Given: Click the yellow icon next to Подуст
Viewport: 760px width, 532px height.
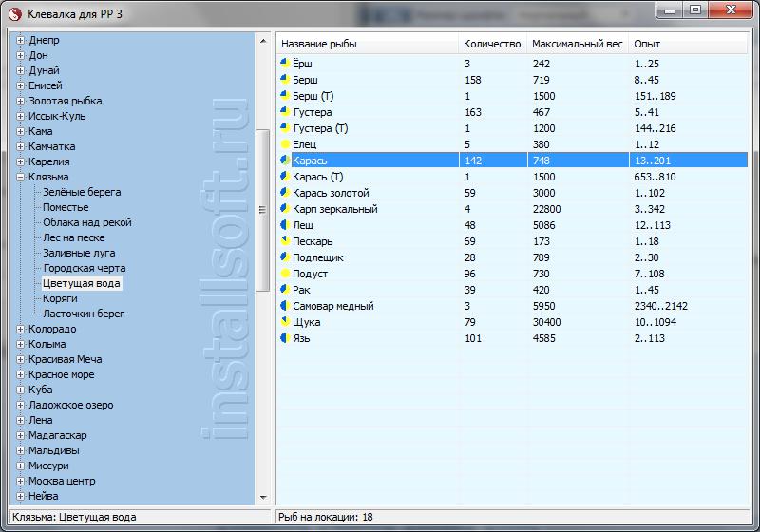Looking at the screenshot, I should point(284,274).
